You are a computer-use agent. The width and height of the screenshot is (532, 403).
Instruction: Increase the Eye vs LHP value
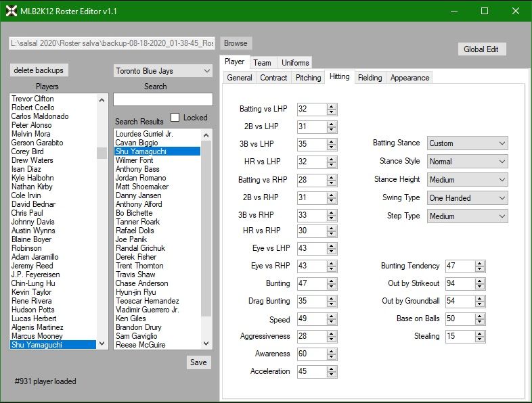(x=332, y=245)
